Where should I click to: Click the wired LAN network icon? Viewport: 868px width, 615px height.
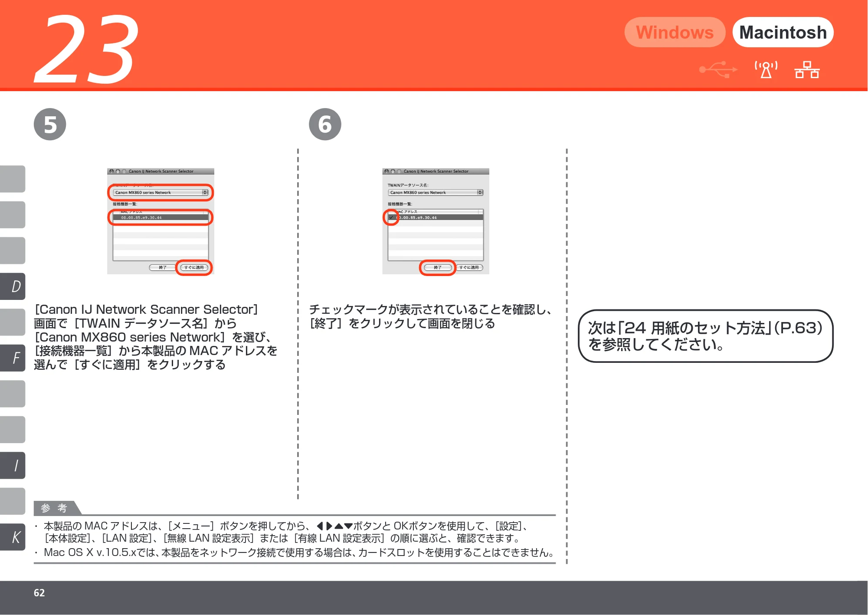[x=807, y=69]
